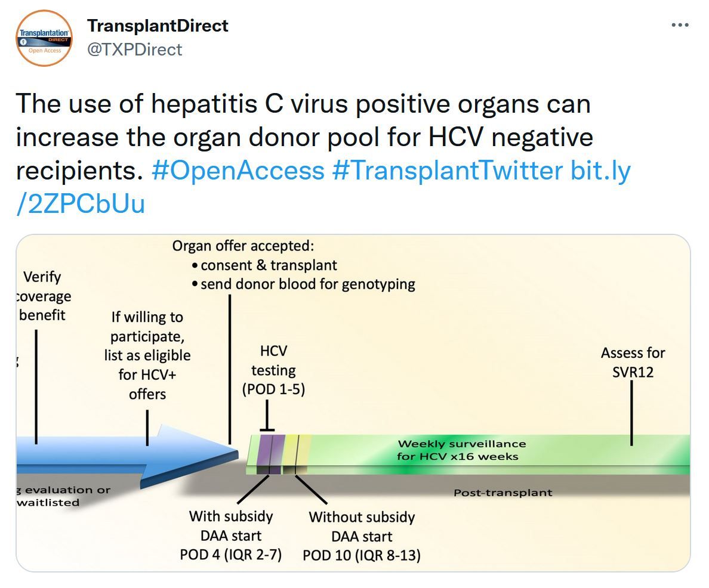Click the 'HCV testing (POD 1-5)' label

(x=273, y=370)
